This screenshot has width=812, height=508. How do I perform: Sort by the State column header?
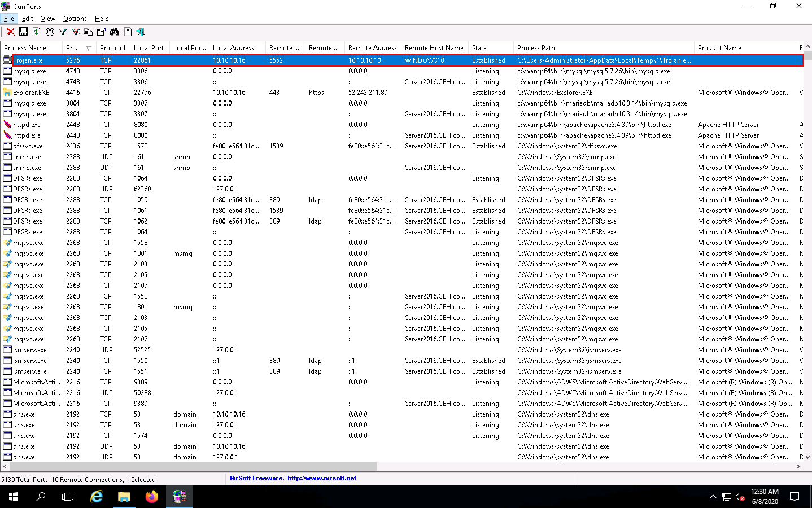coord(491,48)
